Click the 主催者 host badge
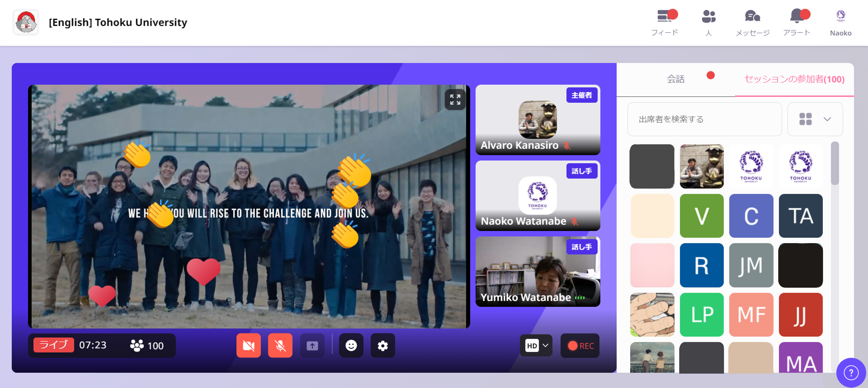The width and height of the screenshot is (868, 388). [x=582, y=95]
